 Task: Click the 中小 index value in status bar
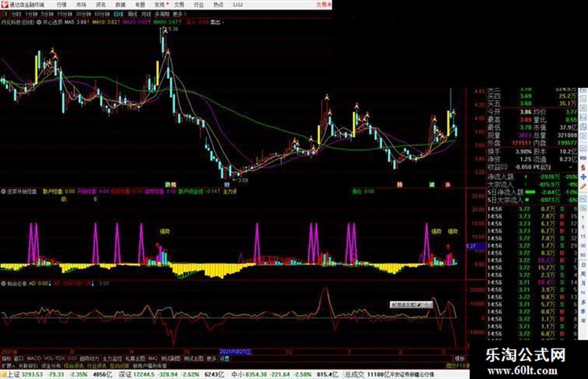[255, 375]
